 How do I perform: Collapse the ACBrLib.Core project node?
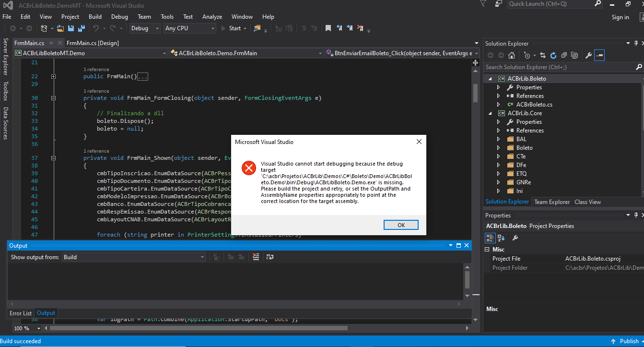[490, 113]
